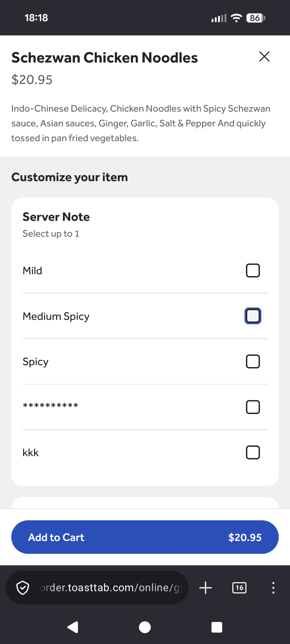Open the browser three-dot menu

(x=273, y=588)
